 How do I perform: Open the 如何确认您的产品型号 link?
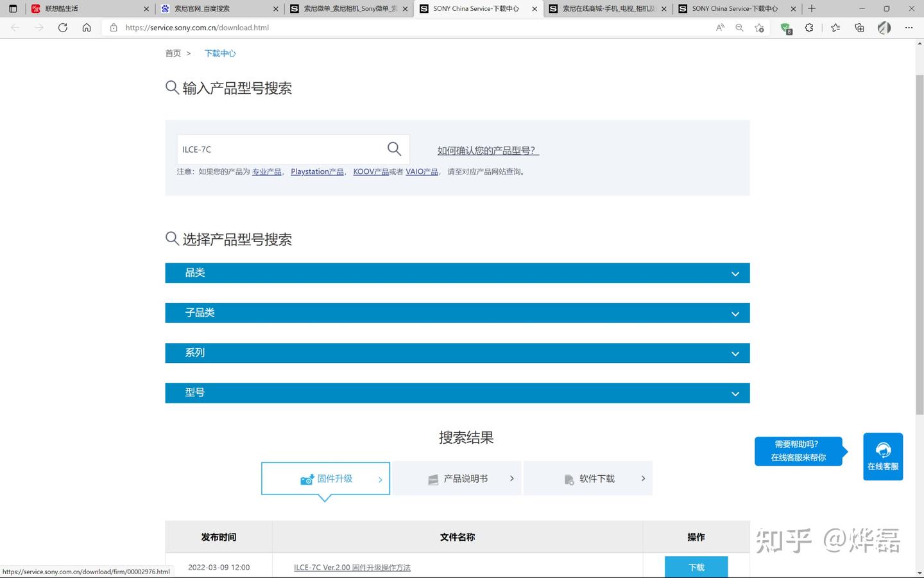(487, 150)
